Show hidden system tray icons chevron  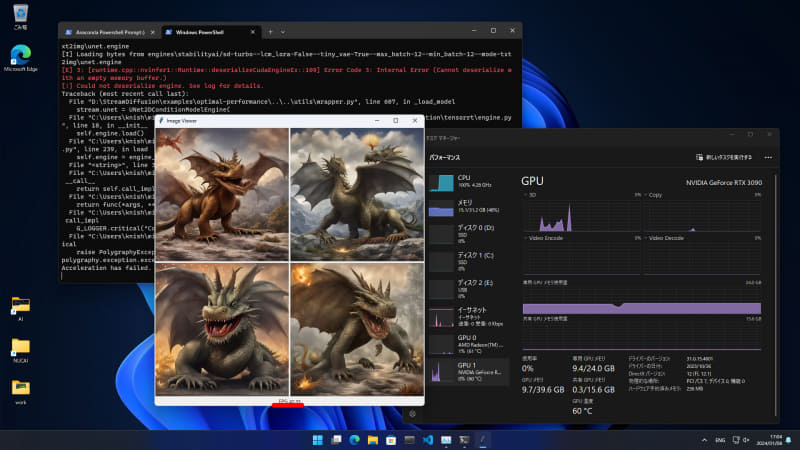[704, 439]
